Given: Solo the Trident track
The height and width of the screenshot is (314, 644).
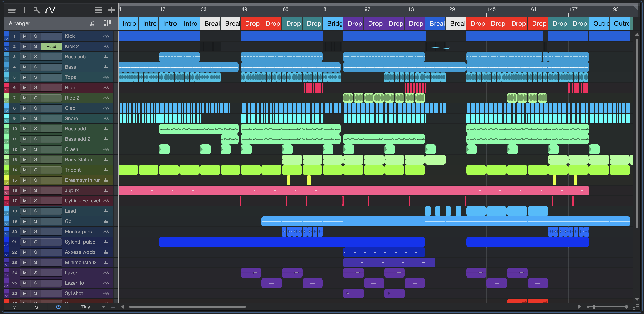Looking at the screenshot, I should (36, 170).
